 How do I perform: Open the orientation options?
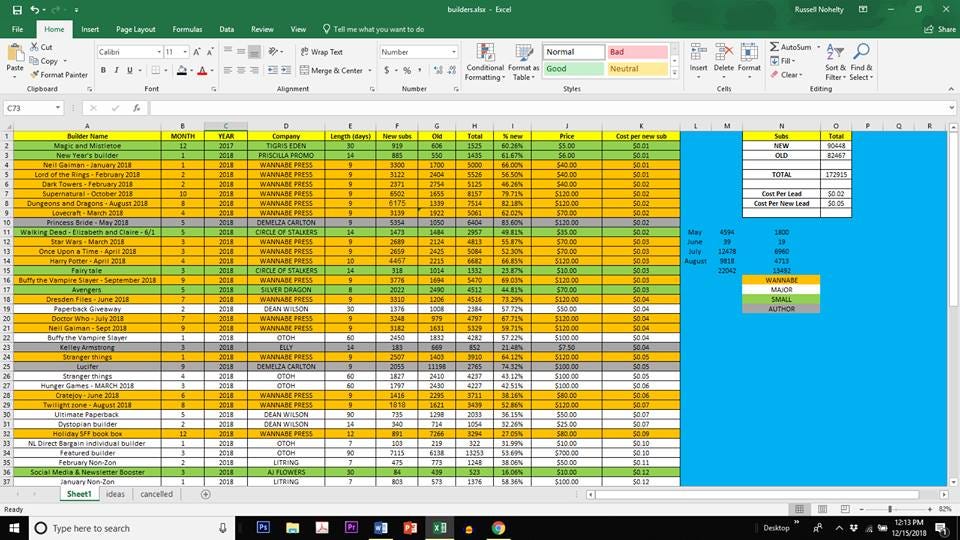[275, 52]
